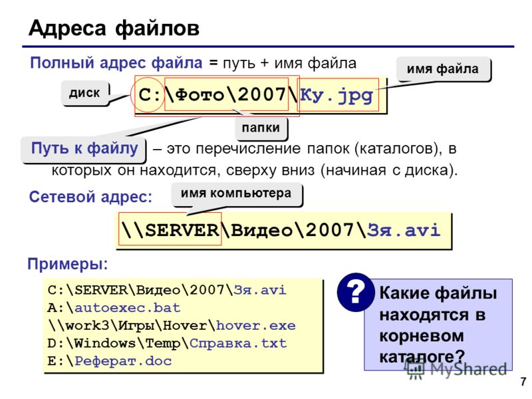The width and height of the screenshot is (532, 399).
Task: Click example file 'Справка.txt'
Action: [x=238, y=343]
